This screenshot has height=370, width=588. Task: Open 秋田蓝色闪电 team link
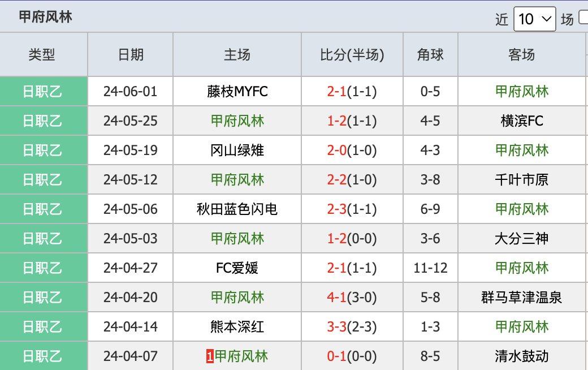237,209
